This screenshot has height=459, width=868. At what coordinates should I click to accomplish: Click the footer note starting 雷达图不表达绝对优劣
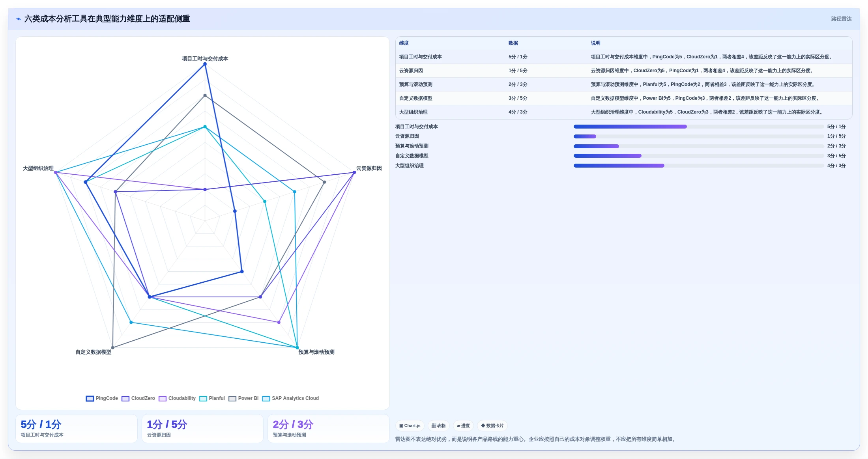click(536, 439)
